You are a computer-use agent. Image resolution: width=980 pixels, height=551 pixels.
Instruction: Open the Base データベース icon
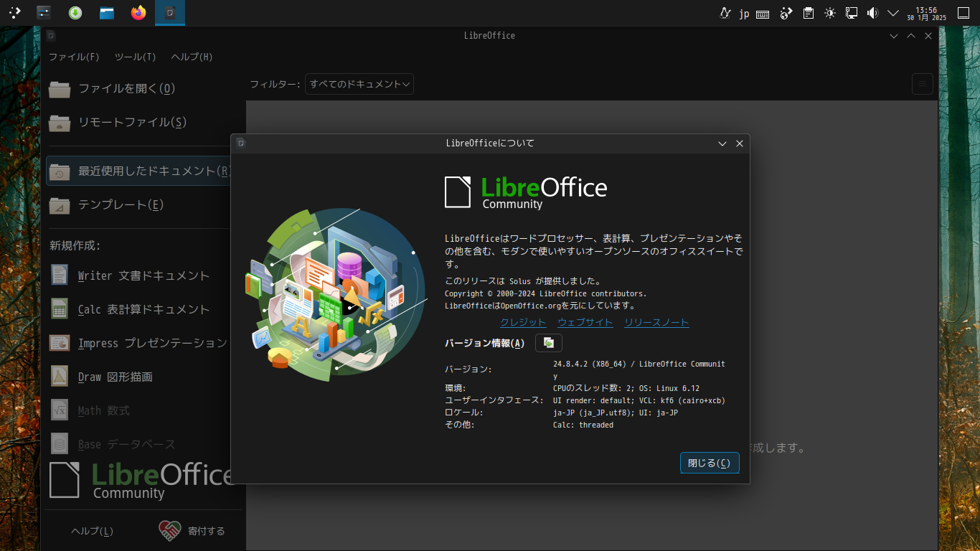coord(60,443)
